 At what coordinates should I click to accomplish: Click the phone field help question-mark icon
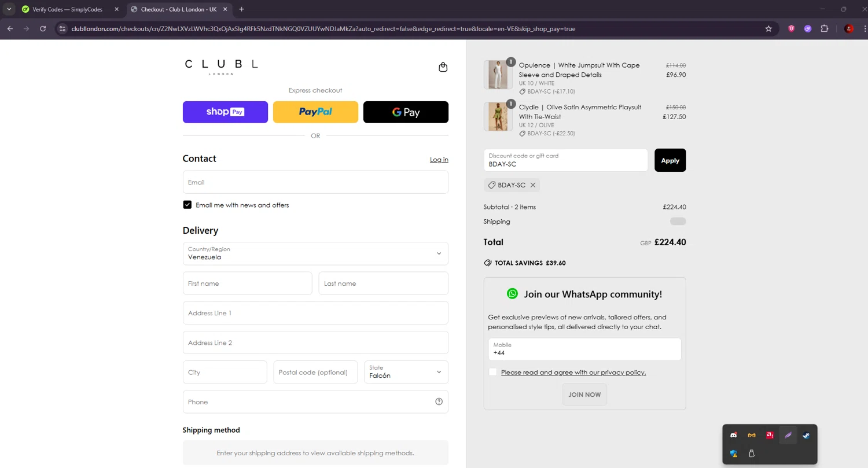click(439, 401)
